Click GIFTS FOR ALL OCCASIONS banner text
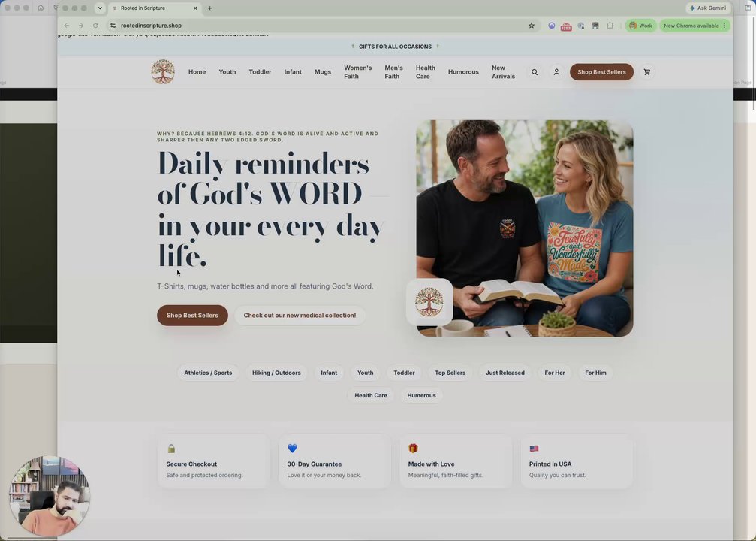This screenshot has height=541, width=756. coord(395,47)
